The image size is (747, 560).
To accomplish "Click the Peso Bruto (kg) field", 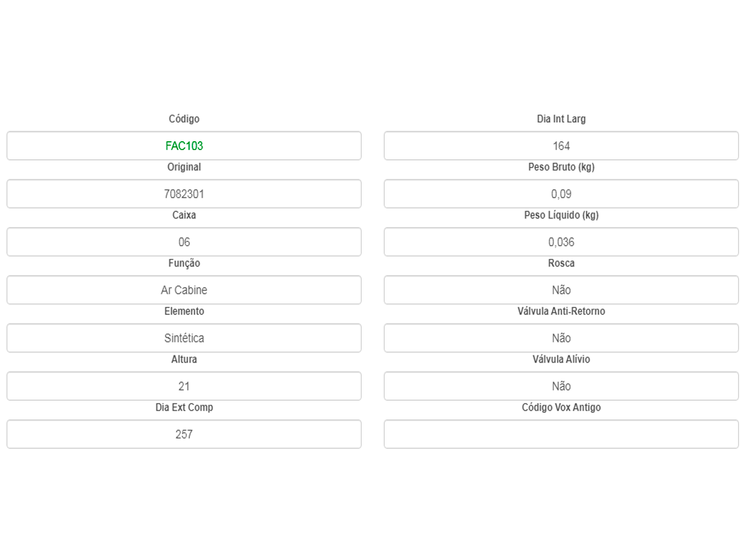I will (x=561, y=194).
